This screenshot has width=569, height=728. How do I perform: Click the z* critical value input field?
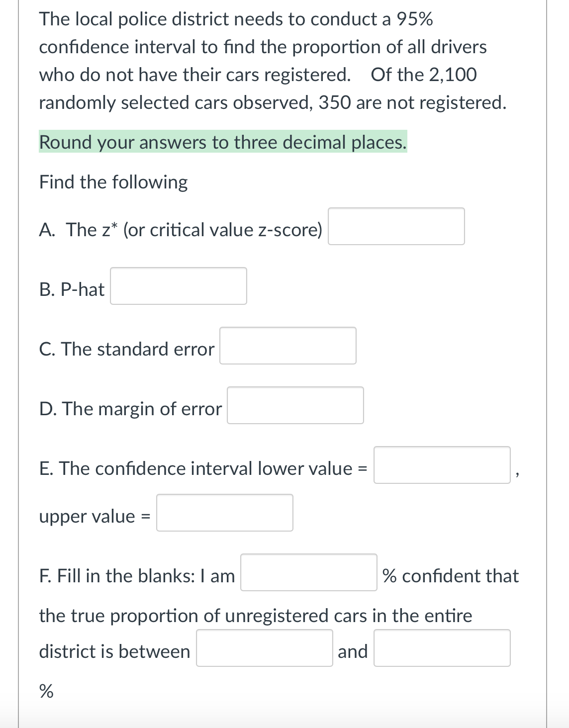click(395, 227)
